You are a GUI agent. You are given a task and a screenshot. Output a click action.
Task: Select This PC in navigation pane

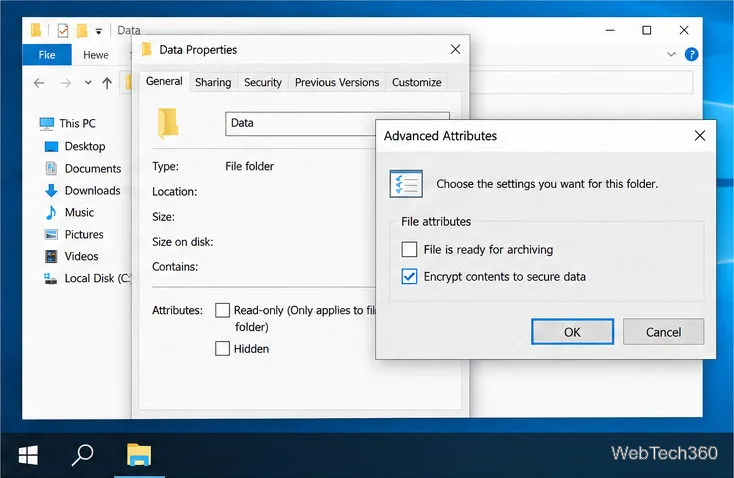point(77,123)
